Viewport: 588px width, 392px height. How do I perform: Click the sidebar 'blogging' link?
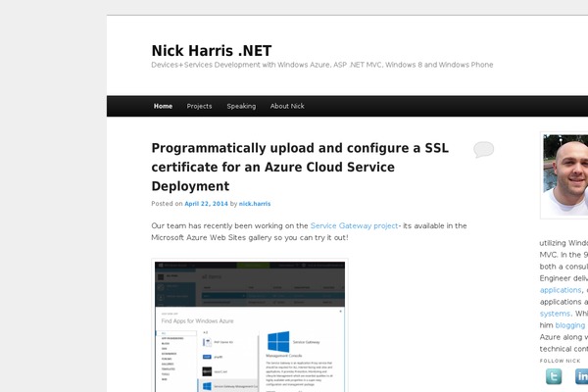[570, 325]
